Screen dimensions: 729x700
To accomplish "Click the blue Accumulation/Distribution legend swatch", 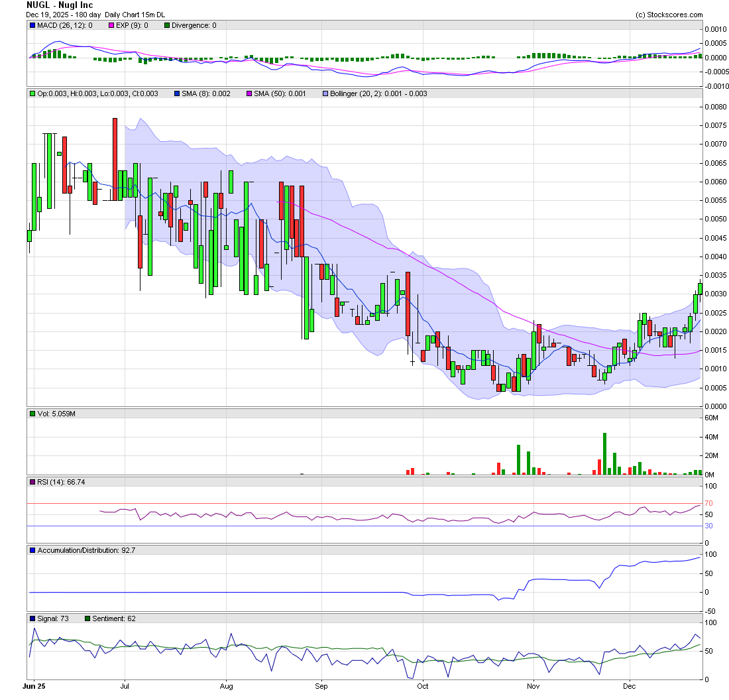I will tap(32, 551).
